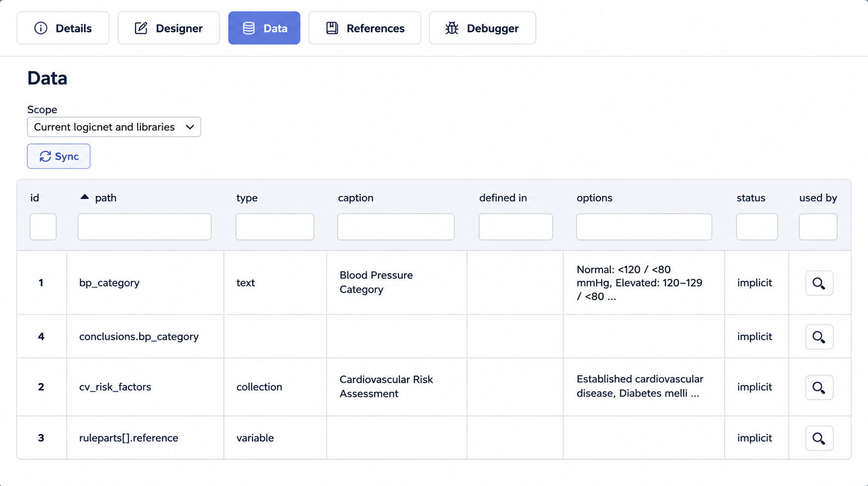The height and width of the screenshot is (486, 868).
Task: Switch to the Debugger tab
Action: click(x=482, y=28)
